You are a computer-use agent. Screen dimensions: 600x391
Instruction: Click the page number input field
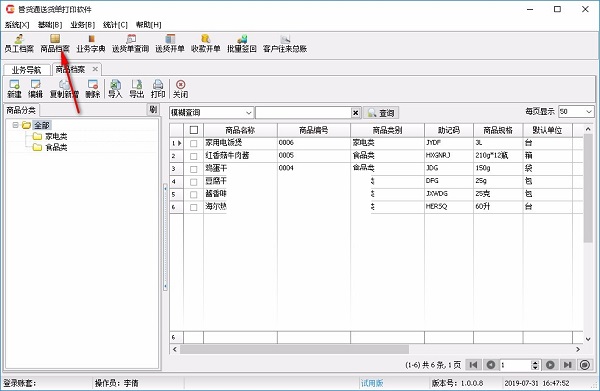pyautogui.click(x=515, y=365)
